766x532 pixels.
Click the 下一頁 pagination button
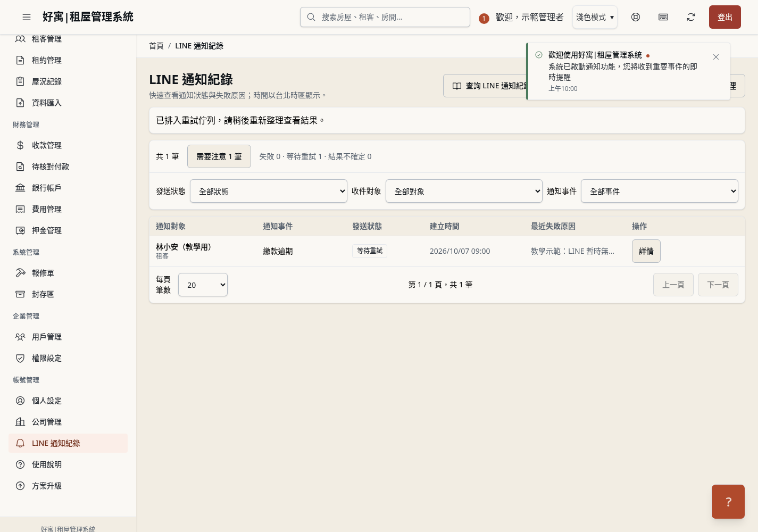tap(718, 285)
